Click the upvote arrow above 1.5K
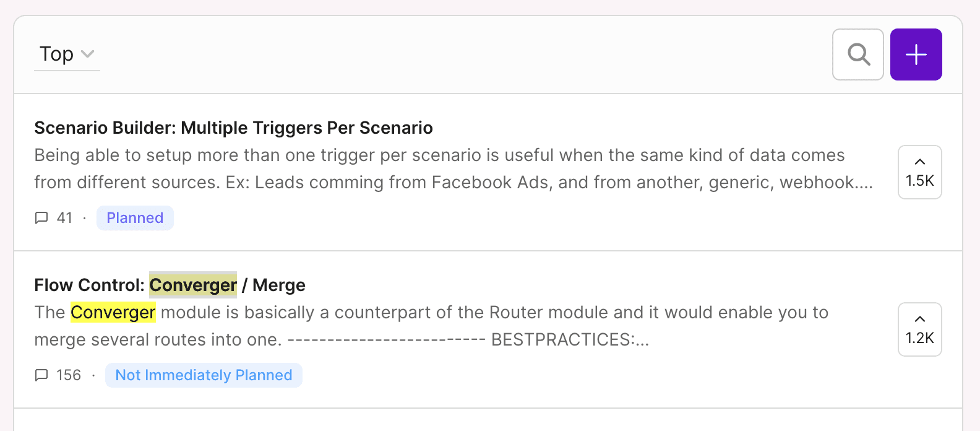The image size is (980, 431). 920,162
